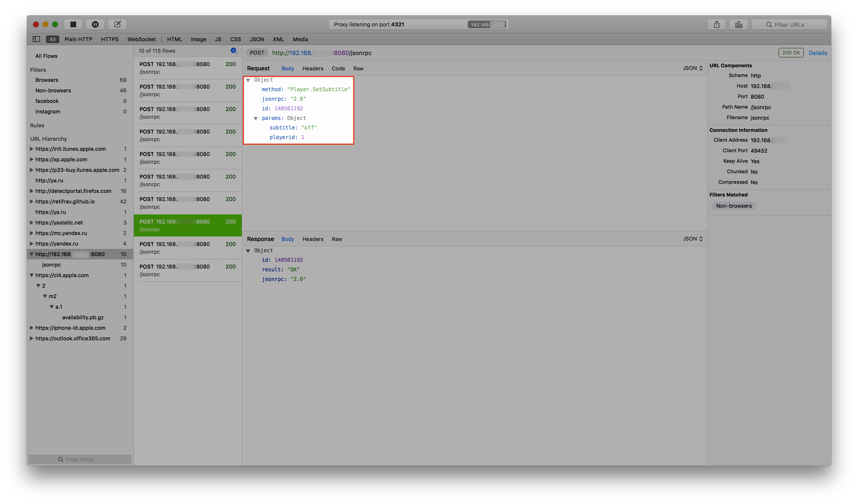Viewport: 858px width, 504px height.
Task: Open the Request Headers tab
Action: click(x=313, y=68)
